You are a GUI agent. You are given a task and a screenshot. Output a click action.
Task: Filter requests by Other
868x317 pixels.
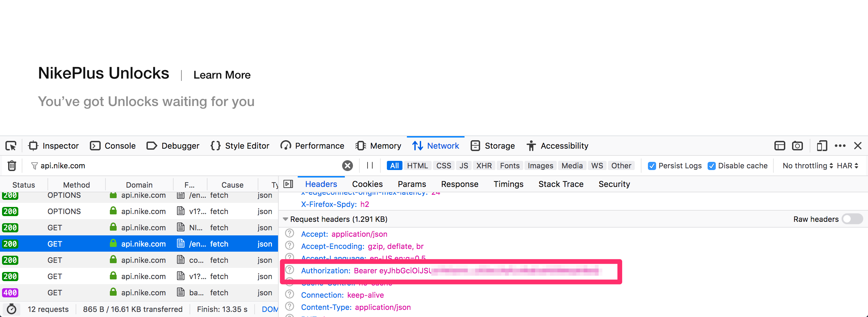(621, 166)
